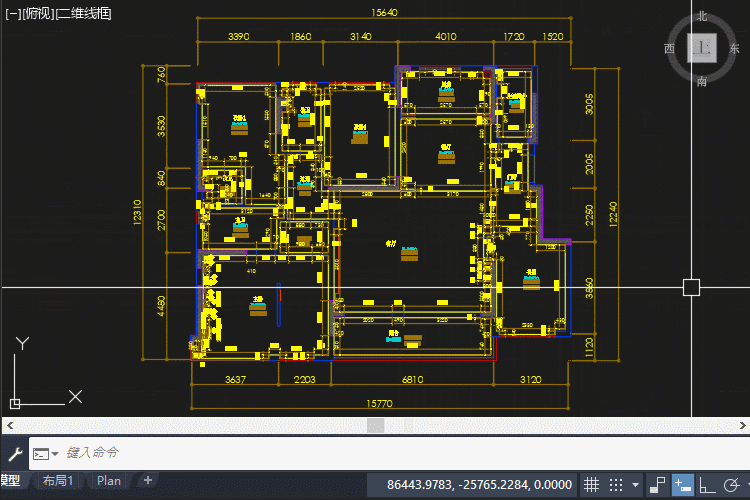Select the 3140 dimension text
Viewport: 750px width, 500px height.
pos(360,36)
